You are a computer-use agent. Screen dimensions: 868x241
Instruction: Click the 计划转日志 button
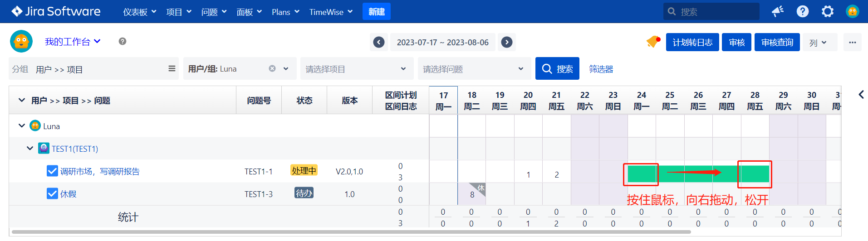(692, 42)
